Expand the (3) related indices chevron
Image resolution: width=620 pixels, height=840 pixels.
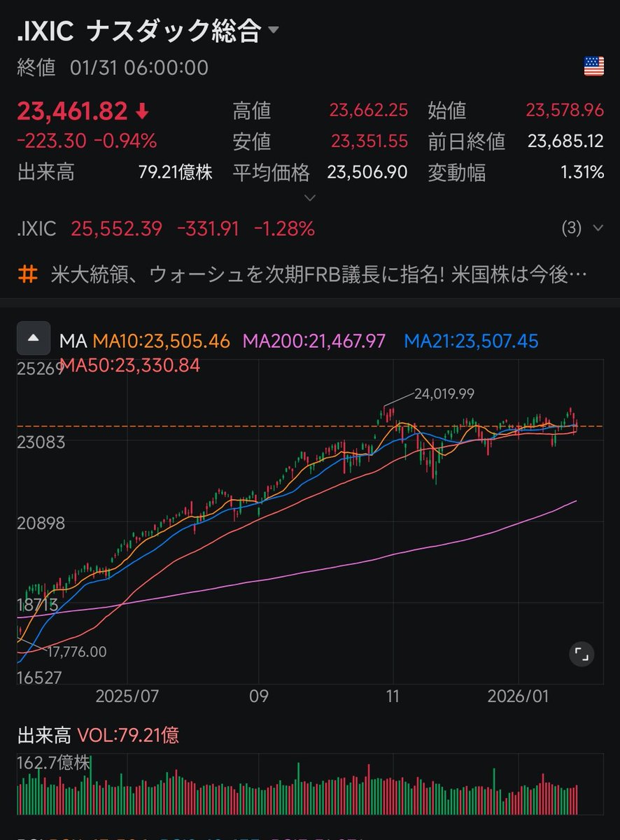(598, 228)
